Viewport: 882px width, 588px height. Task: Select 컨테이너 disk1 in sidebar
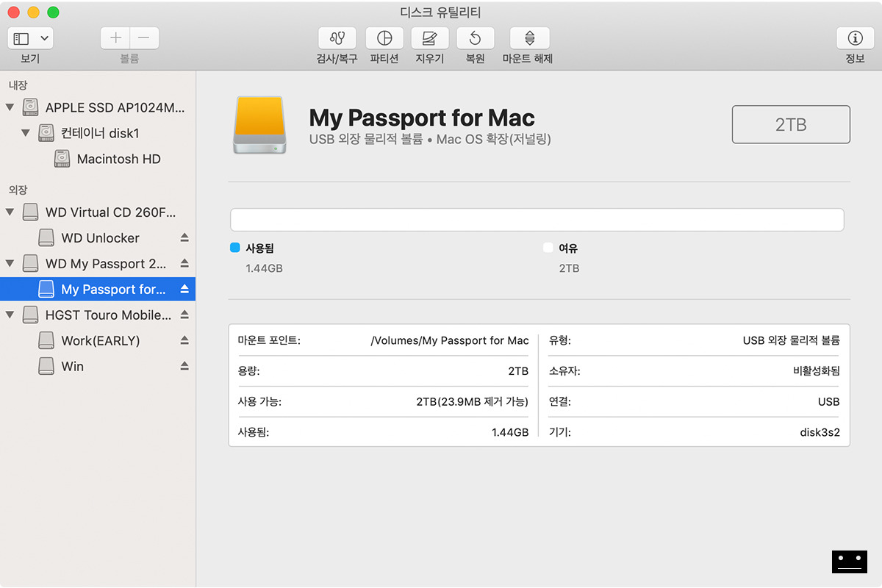98,133
